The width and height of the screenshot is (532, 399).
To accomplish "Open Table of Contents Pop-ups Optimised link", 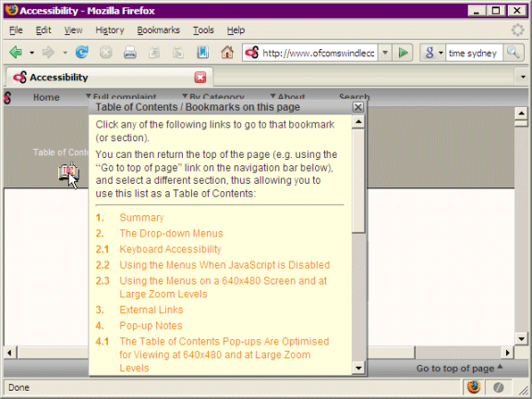I will tap(224, 355).
